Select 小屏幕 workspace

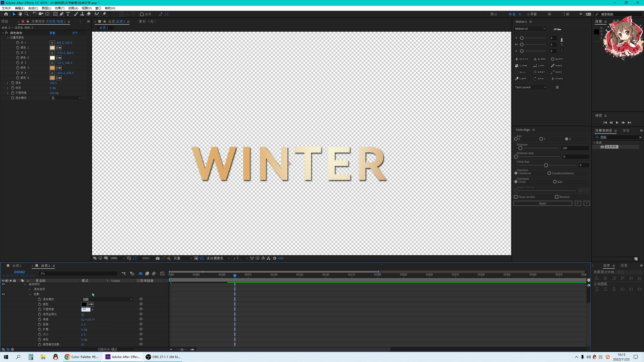click(532, 14)
